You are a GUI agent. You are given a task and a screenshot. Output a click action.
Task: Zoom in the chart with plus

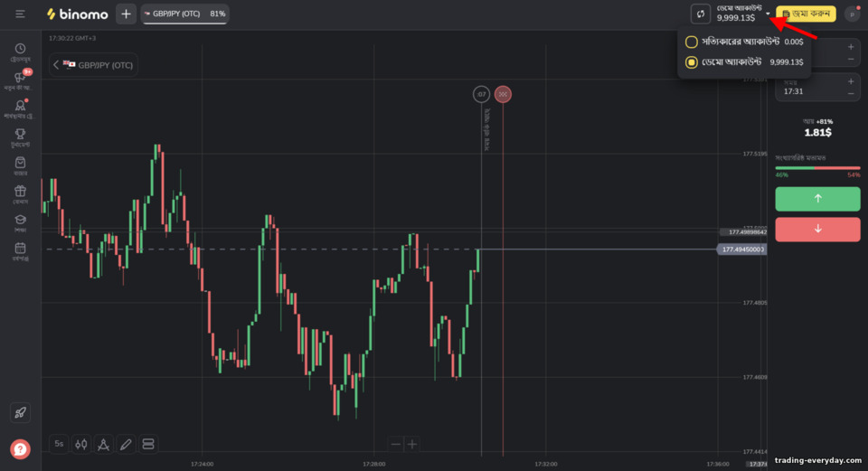412,444
